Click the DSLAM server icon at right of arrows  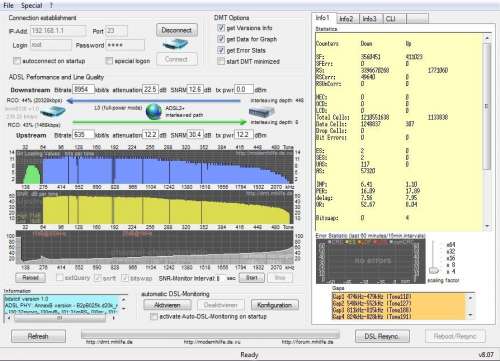tap(262, 113)
